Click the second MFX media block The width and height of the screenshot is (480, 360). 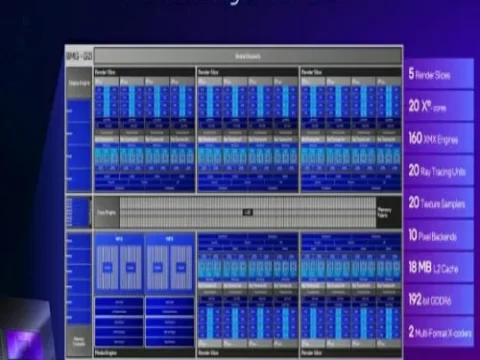170,264
